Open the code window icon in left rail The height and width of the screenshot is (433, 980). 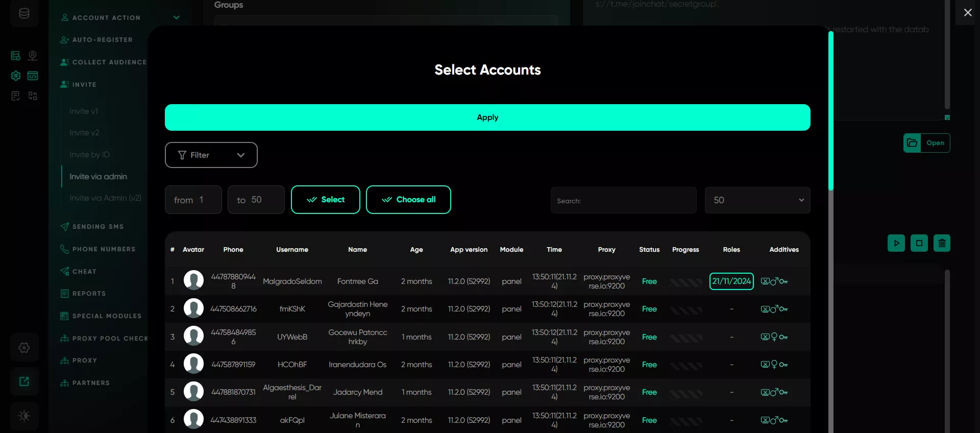pyautogui.click(x=33, y=76)
